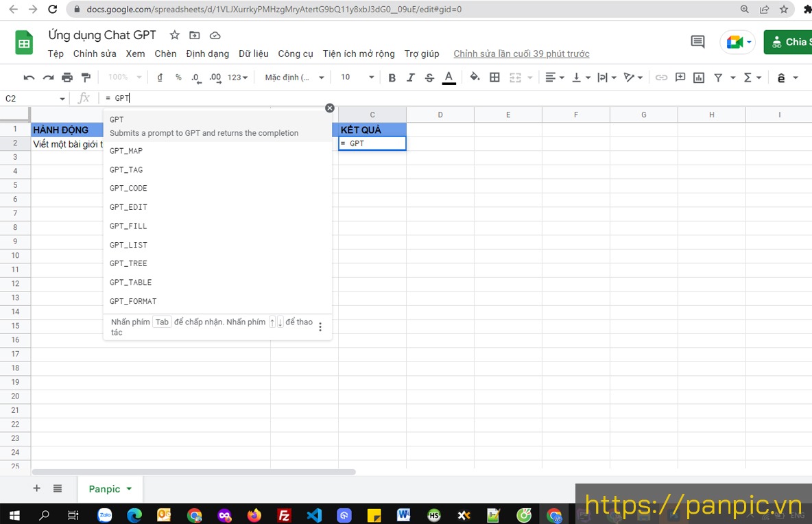Open the text color picker
Viewport: 812px width, 524px height.
pos(449,78)
